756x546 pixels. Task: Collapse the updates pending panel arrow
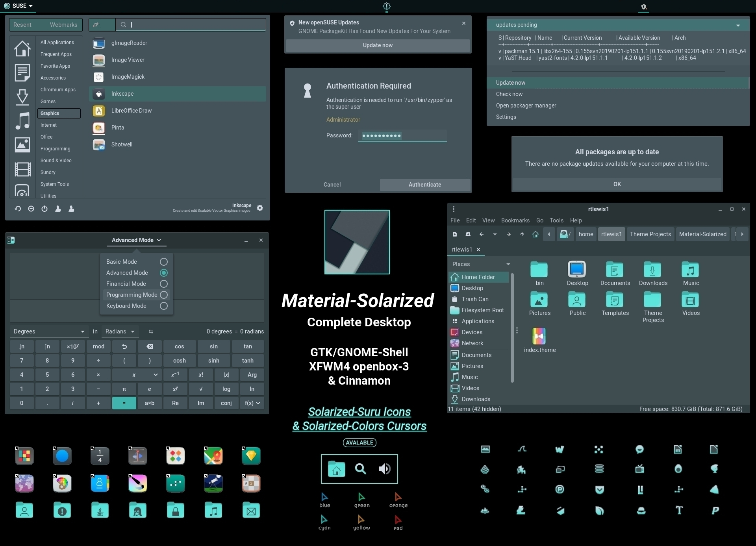click(738, 25)
